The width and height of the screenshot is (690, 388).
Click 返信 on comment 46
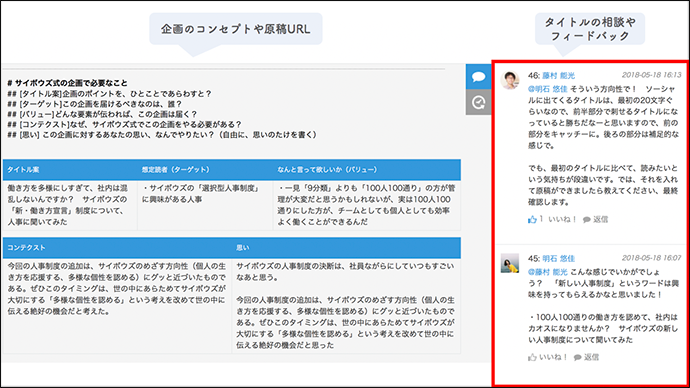point(601,219)
